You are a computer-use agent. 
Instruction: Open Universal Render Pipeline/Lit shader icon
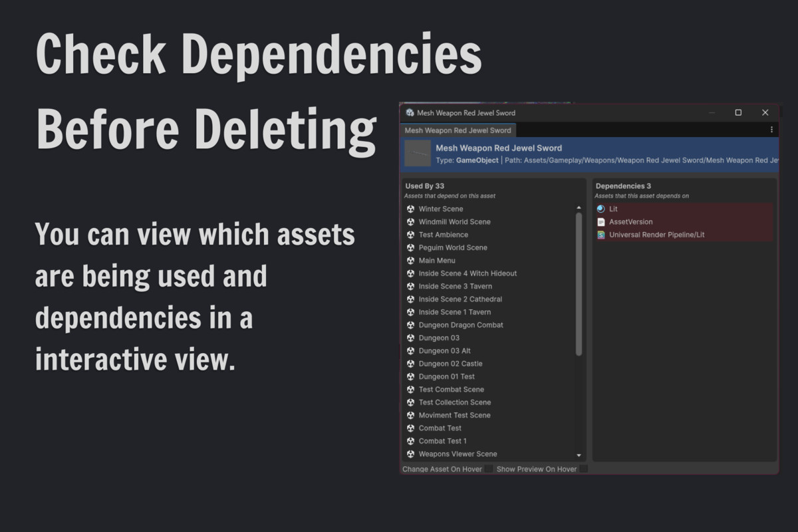(602, 234)
